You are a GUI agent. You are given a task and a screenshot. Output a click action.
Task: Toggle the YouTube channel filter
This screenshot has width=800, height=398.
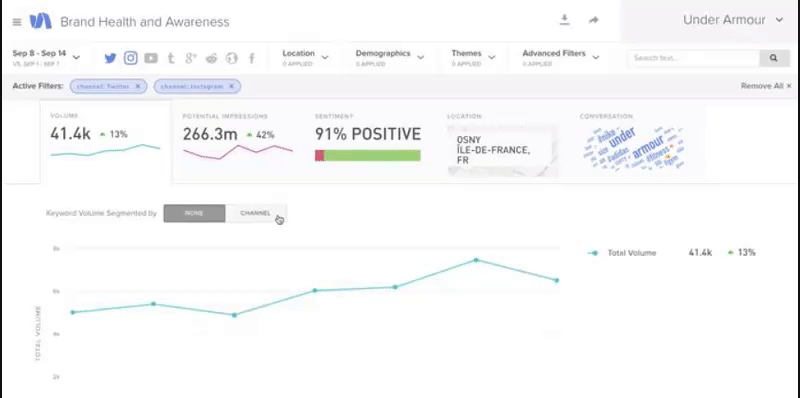coord(151,58)
